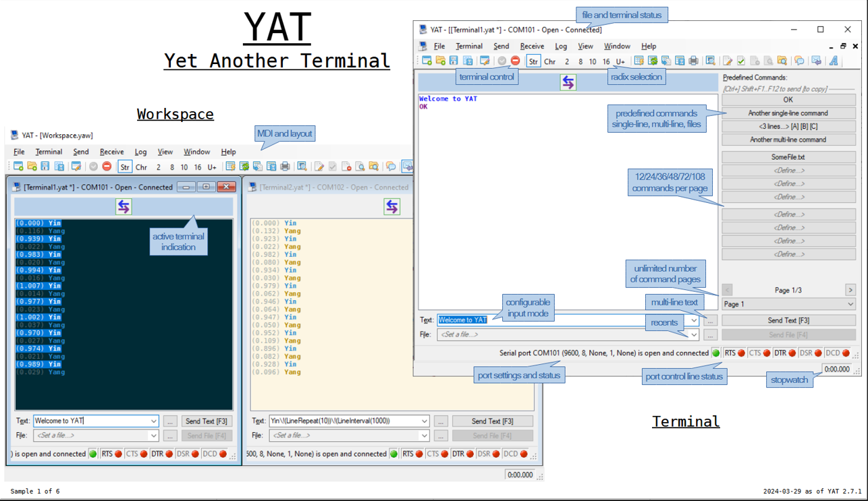Click <3 lines...> [A] [B] [C] command button
This screenshot has height=501, width=868.
point(788,126)
